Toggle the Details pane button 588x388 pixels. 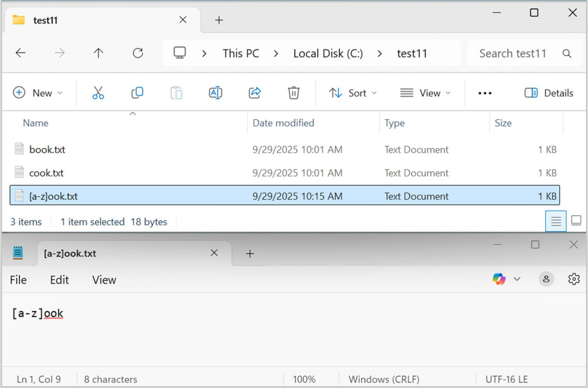[x=549, y=93]
